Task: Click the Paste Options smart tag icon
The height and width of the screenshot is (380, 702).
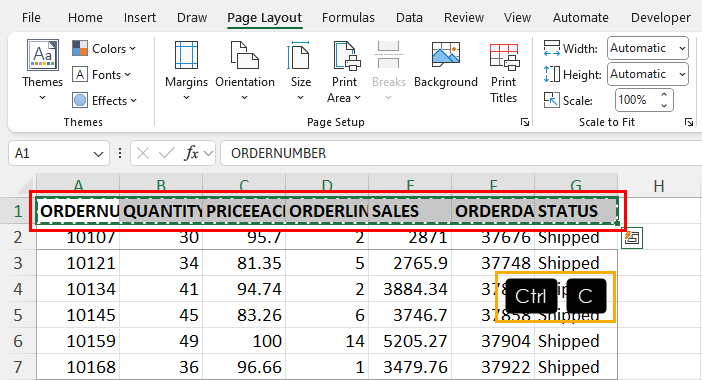Action: pos(632,238)
